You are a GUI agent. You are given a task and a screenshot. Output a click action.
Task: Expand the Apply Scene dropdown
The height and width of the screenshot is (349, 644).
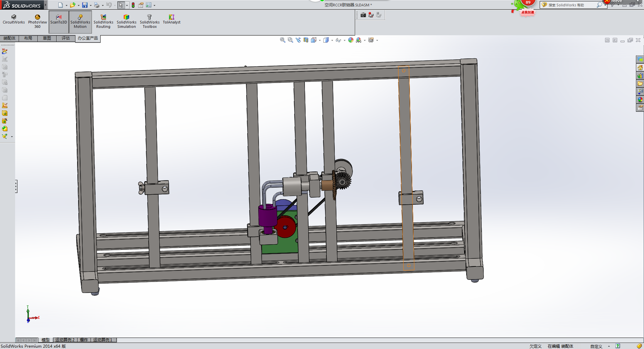click(365, 40)
